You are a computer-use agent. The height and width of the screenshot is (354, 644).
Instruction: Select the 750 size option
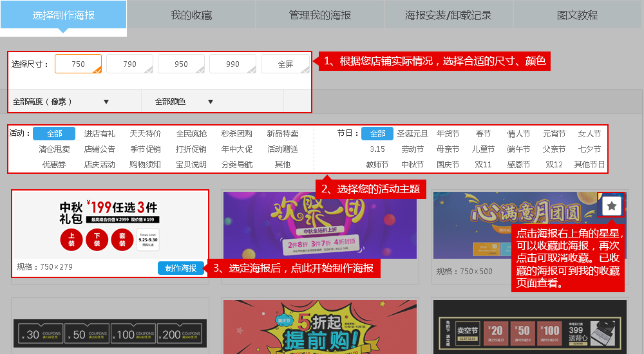pyautogui.click(x=79, y=64)
